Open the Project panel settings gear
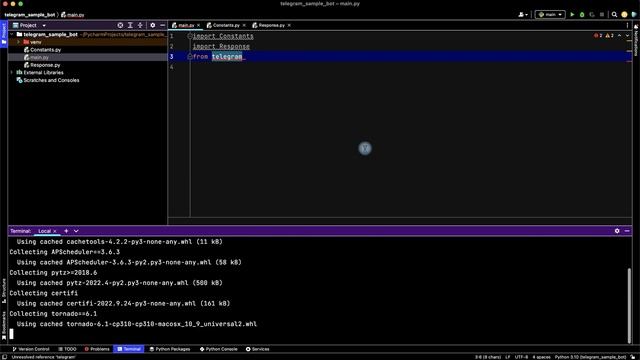 pyautogui.click(x=153, y=25)
